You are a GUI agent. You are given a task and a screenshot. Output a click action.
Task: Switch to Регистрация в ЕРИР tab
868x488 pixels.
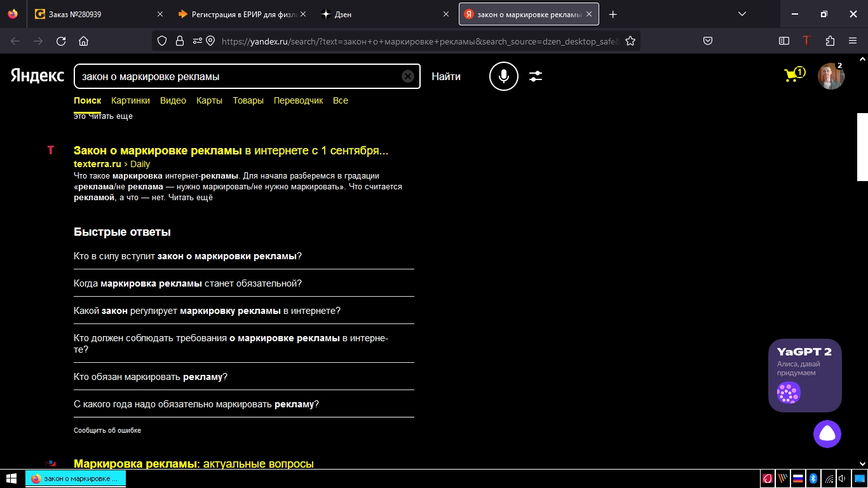pos(242,14)
